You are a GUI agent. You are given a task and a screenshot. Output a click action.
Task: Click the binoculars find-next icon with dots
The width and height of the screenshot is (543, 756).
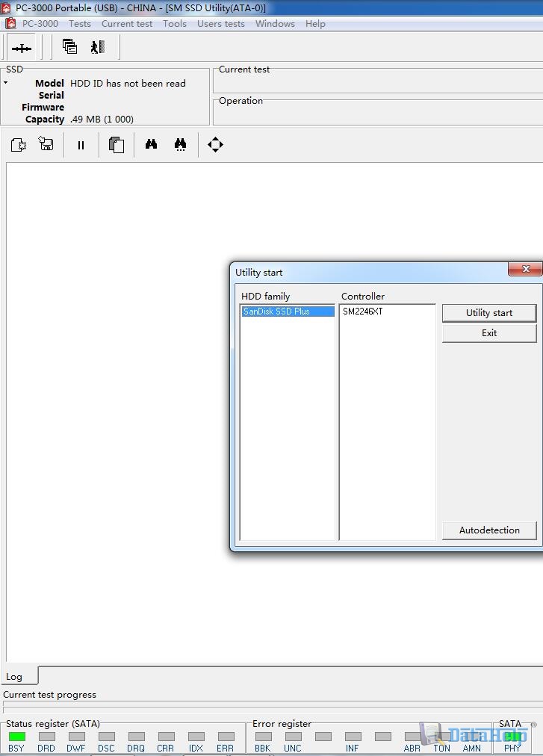[180, 144]
